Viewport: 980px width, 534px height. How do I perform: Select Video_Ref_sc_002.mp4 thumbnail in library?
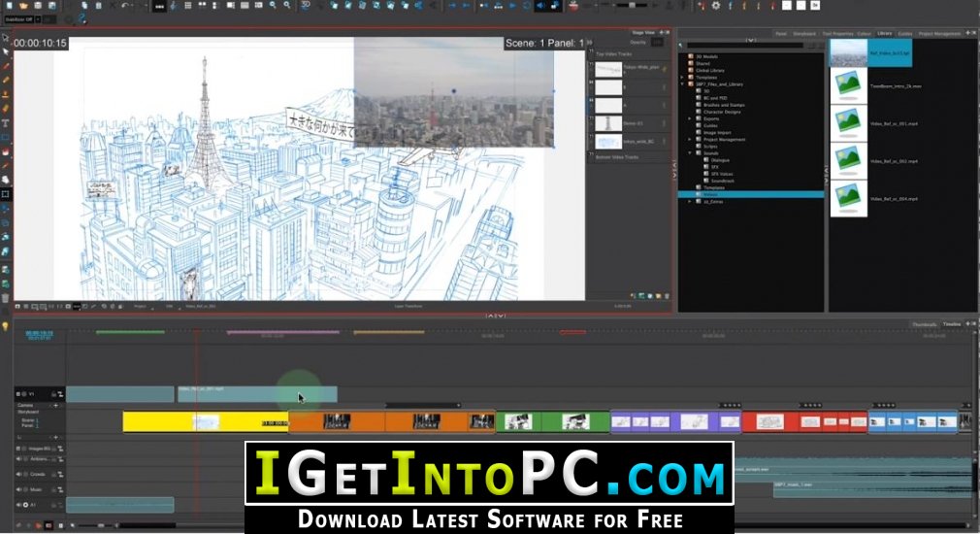pyautogui.click(x=849, y=161)
